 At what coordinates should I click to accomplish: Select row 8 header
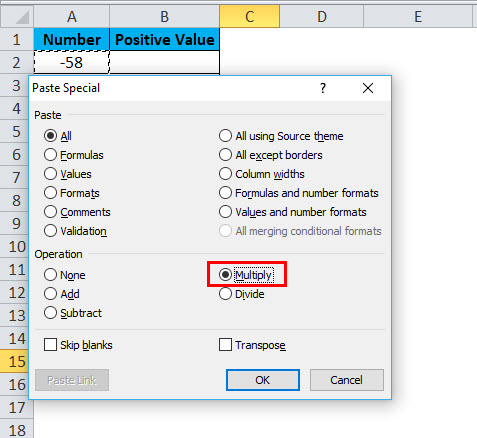point(15,201)
